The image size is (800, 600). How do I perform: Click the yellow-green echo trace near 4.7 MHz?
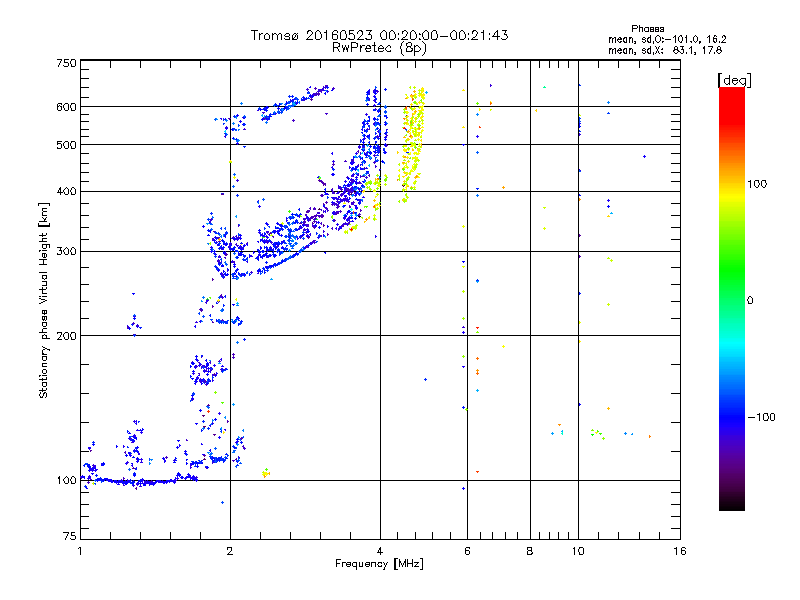tap(412, 144)
